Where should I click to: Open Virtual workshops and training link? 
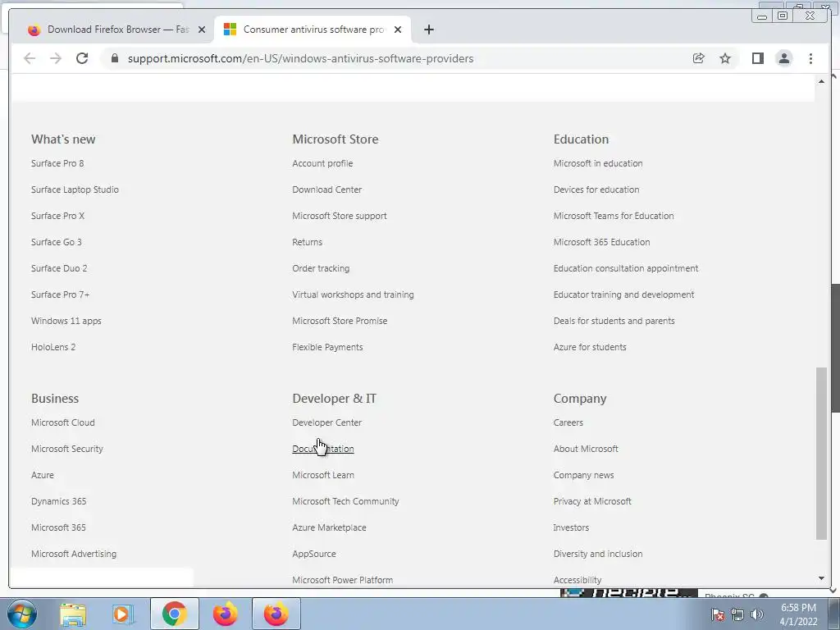pos(353,294)
